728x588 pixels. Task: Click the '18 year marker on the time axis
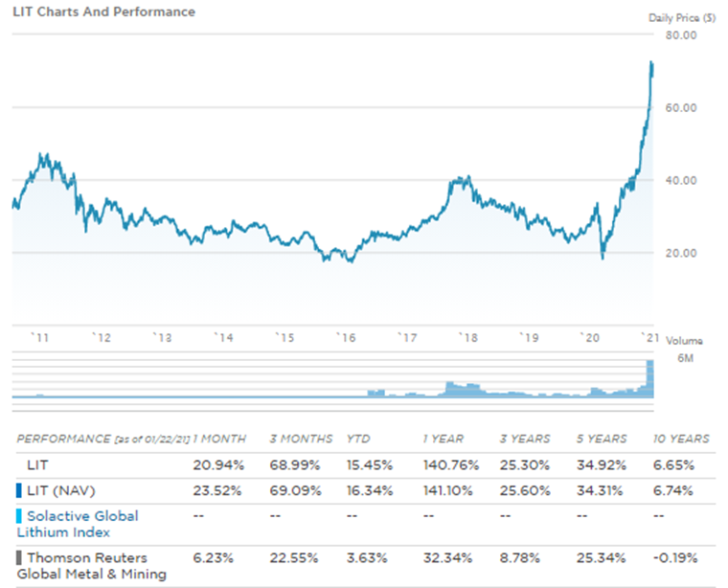pos(467,338)
